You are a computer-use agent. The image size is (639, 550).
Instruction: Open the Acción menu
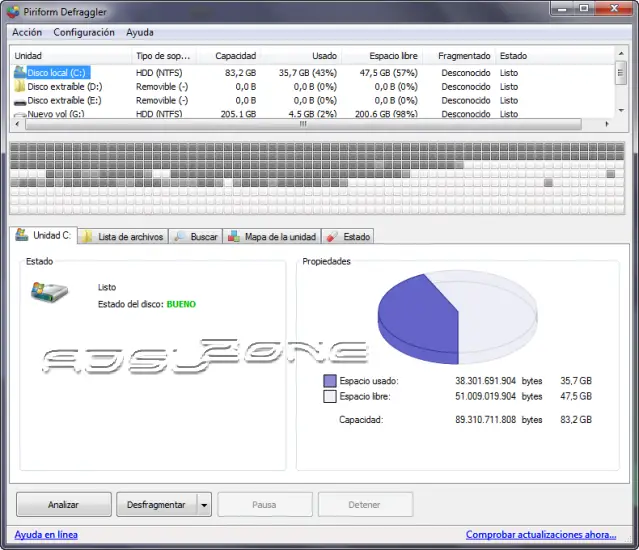click(x=27, y=32)
